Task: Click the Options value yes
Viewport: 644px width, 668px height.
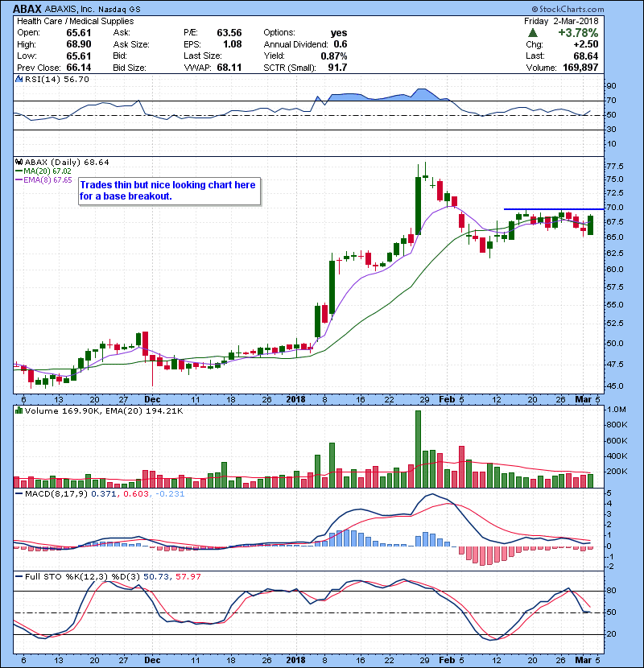Action: (x=339, y=33)
